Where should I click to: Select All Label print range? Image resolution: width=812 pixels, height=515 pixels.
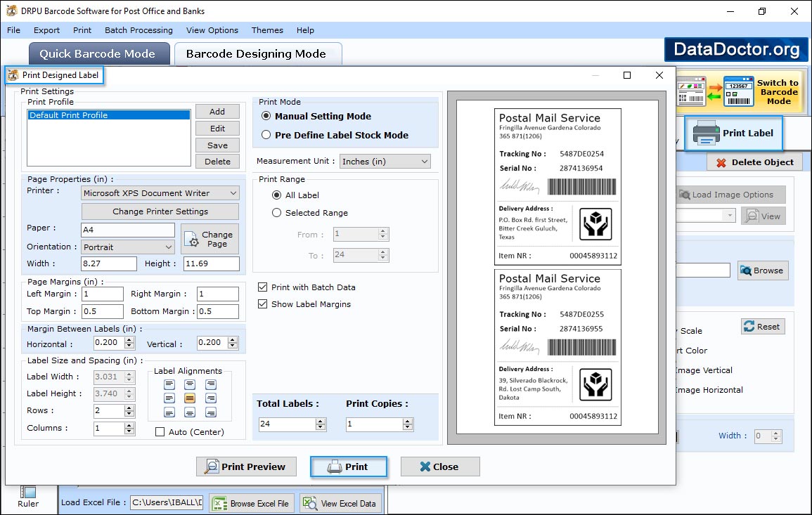click(x=276, y=195)
